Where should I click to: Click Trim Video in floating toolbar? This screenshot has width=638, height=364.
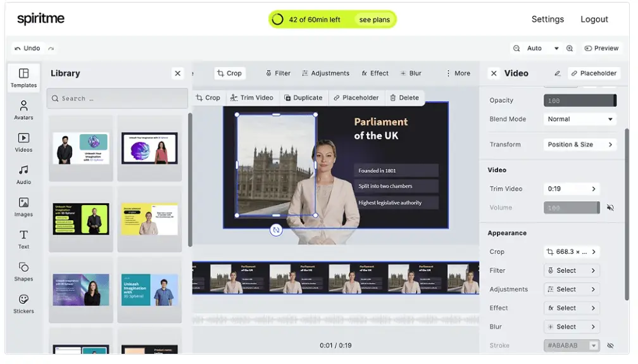(x=251, y=97)
